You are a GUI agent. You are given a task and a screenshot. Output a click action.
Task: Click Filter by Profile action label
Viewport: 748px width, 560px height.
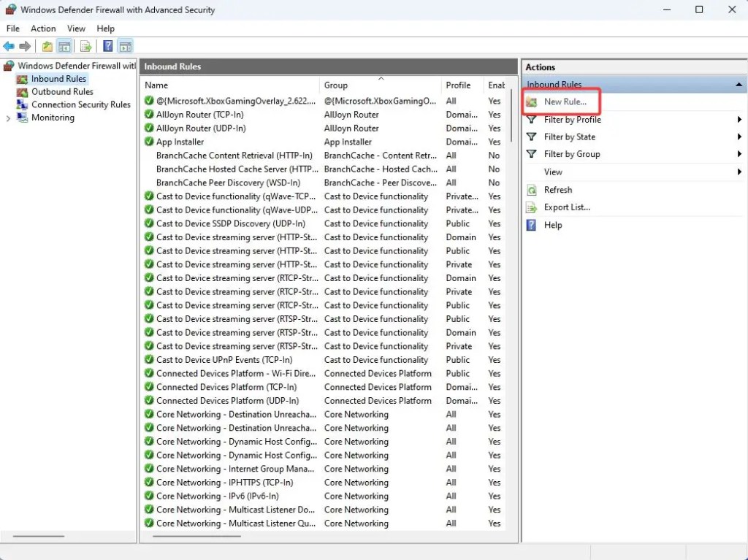point(573,120)
